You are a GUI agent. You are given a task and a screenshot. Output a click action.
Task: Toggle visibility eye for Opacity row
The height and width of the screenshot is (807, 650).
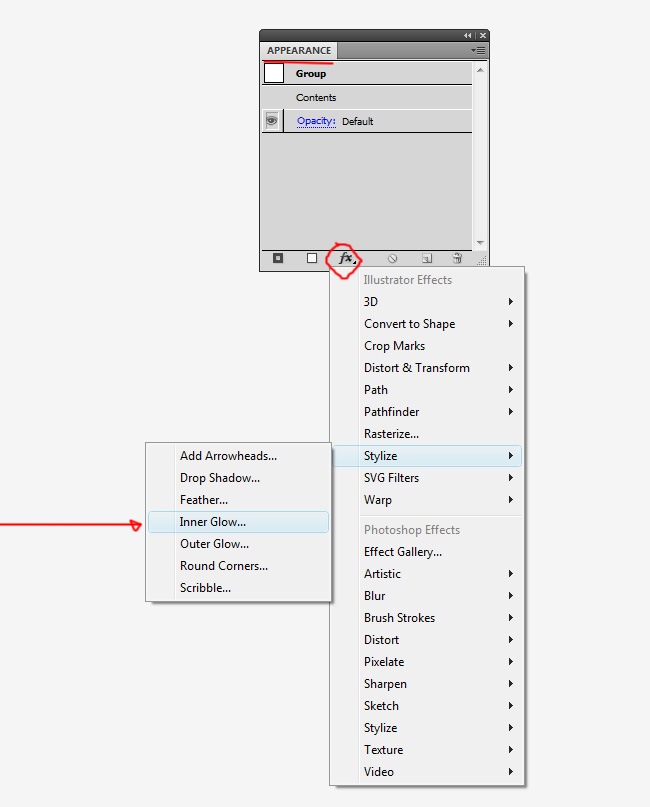[272, 121]
